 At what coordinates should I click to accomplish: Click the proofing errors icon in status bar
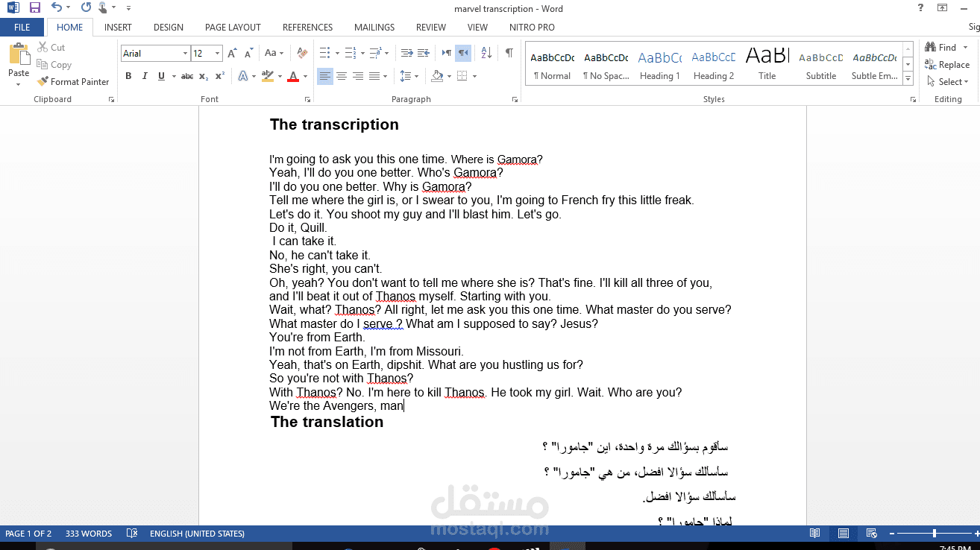tap(132, 534)
